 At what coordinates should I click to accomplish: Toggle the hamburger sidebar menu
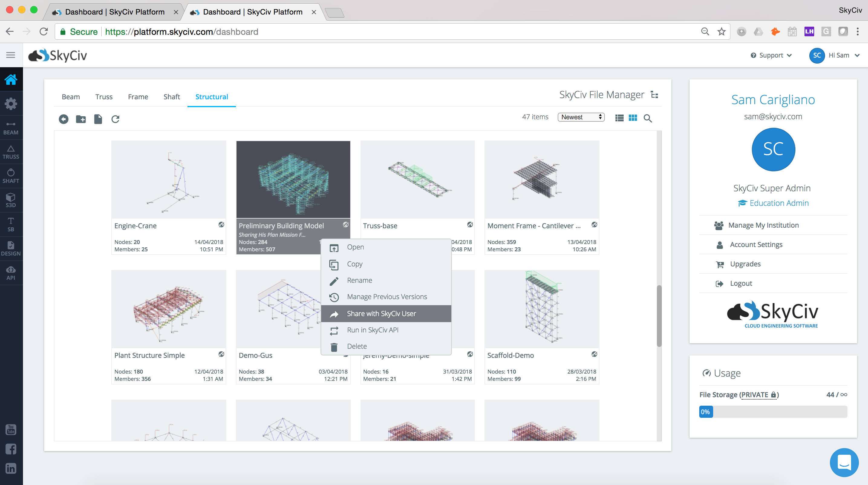pyautogui.click(x=11, y=55)
